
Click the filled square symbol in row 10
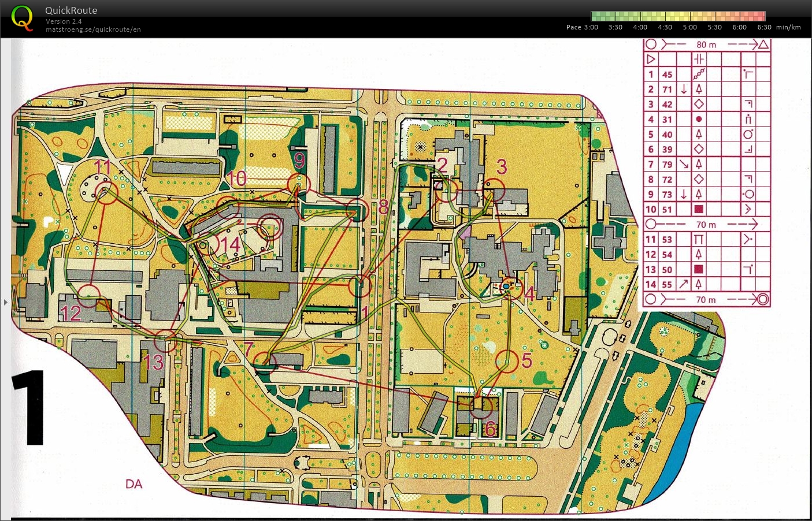click(x=699, y=209)
